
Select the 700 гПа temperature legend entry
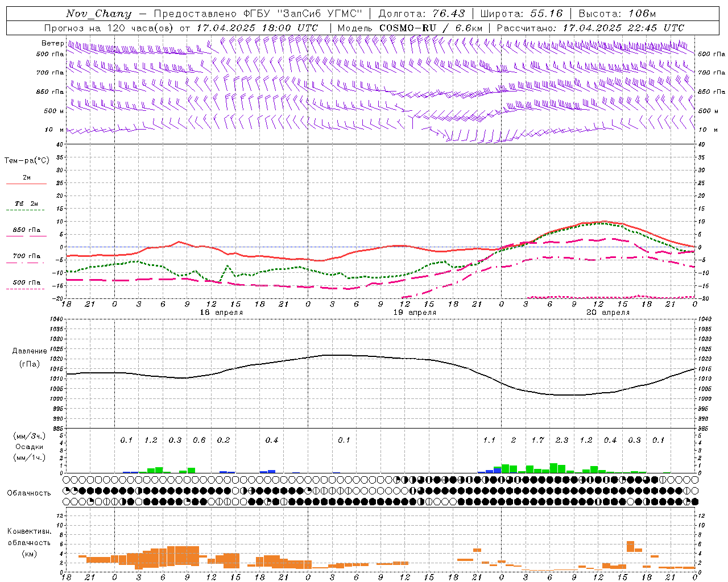pyautogui.click(x=27, y=256)
